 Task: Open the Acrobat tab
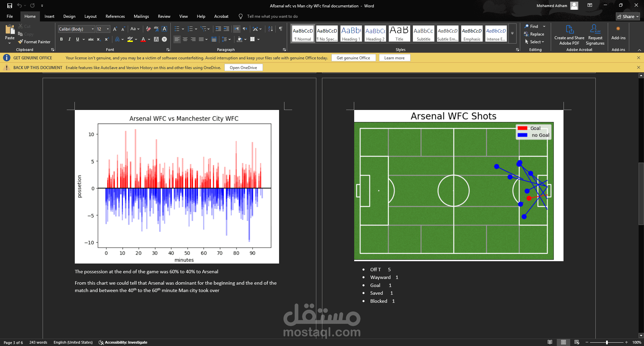pyautogui.click(x=221, y=16)
